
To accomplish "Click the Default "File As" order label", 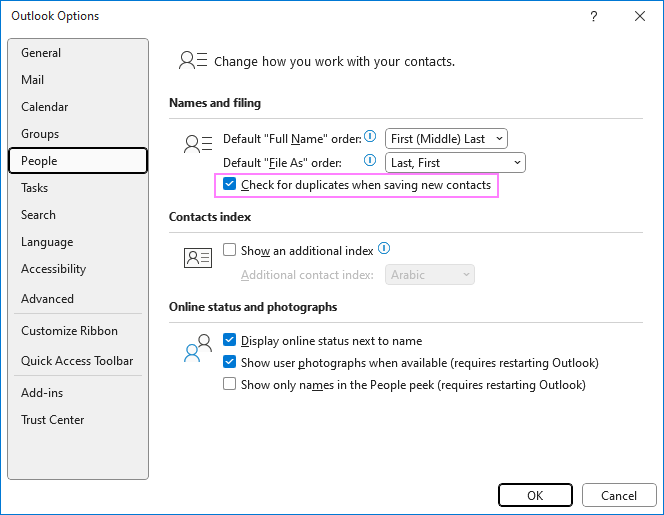I will click(282, 163).
